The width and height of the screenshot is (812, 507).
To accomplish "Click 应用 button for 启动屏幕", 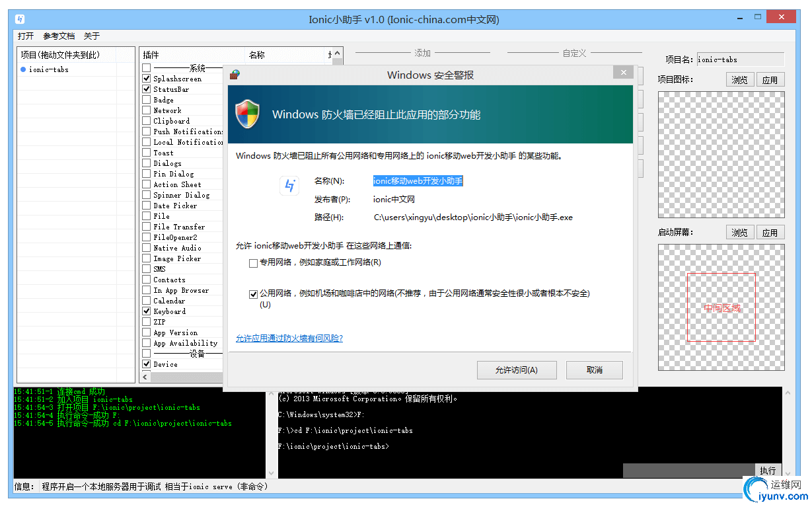I will pyautogui.click(x=770, y=233).
